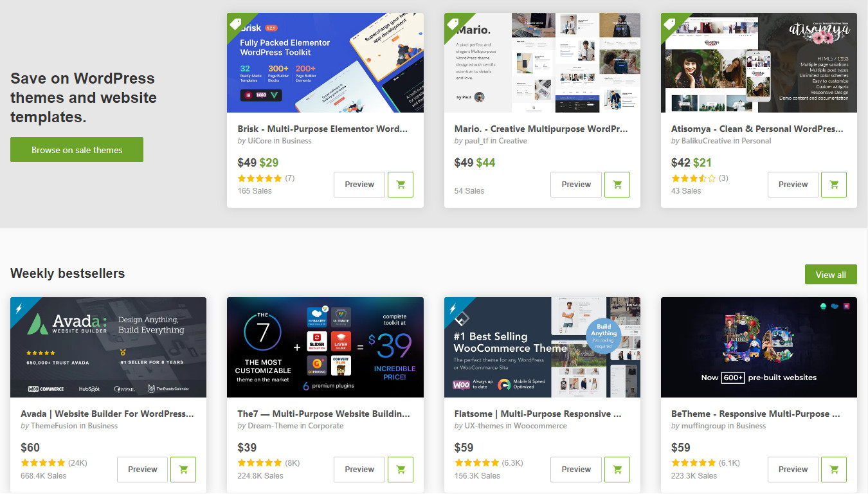Image resolution: width=868 pixels, height=494 pixels.
Task: Open Mario Creative Multipurpose theme title
Action: coord(541,129)
